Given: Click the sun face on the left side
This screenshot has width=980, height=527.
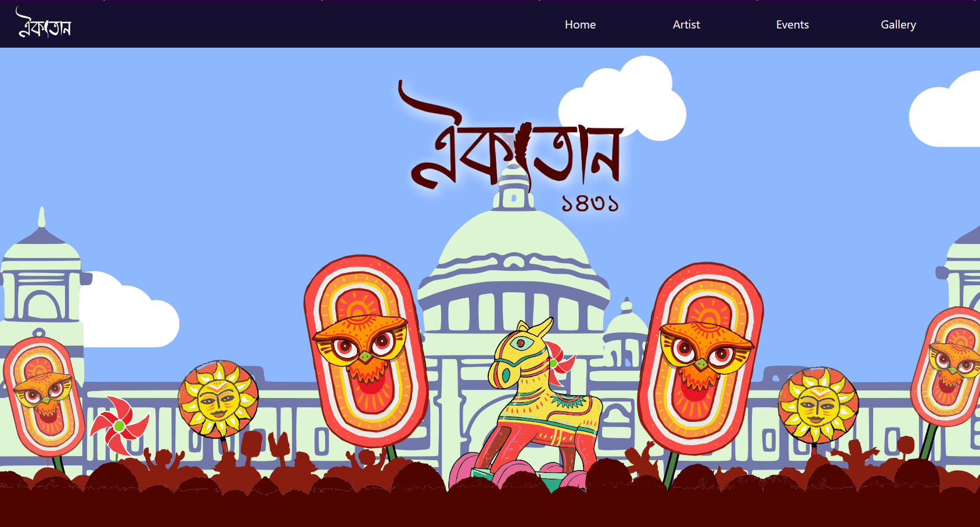Looking at the screenshot, I should [x=218, y=399].
